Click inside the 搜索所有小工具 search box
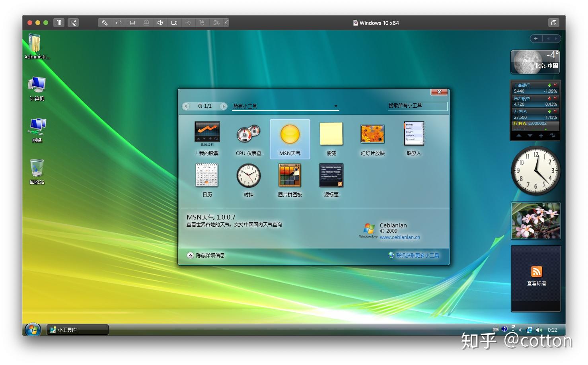The width and height of the screenshot is (588, 365). (417, 106)
